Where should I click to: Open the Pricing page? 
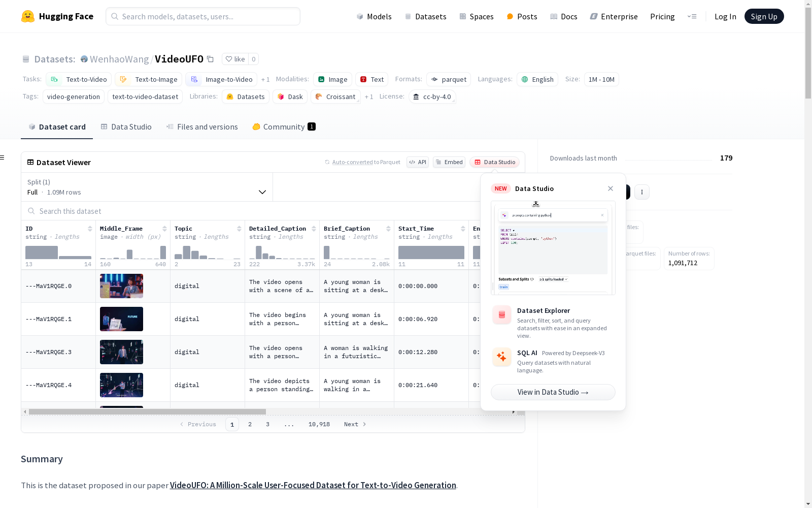[662, 16]
